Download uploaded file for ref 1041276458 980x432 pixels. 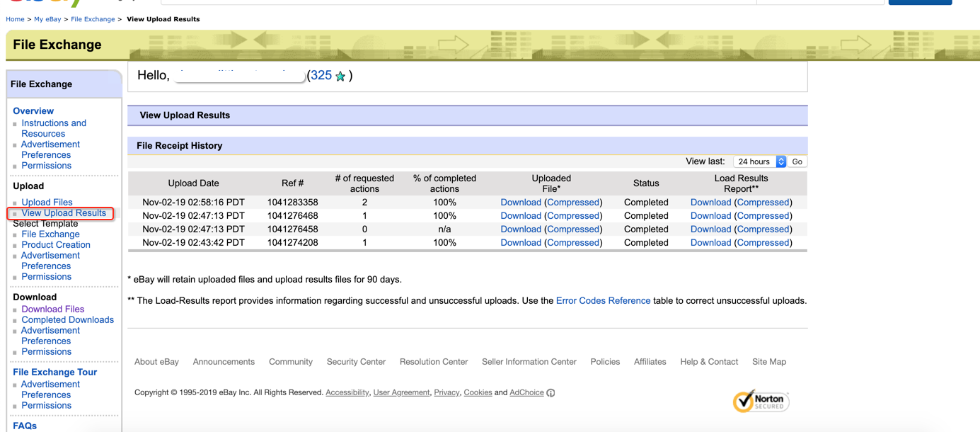(x=521, y=229)
